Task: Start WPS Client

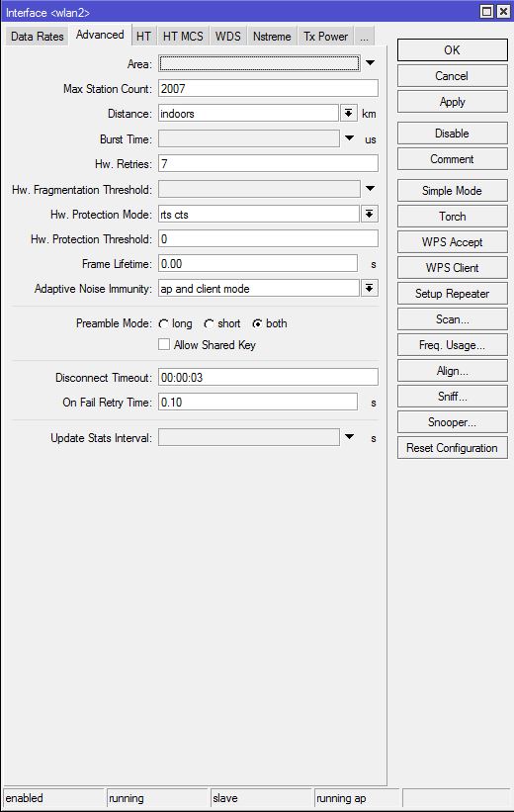Action: click(x=453, y=268)
